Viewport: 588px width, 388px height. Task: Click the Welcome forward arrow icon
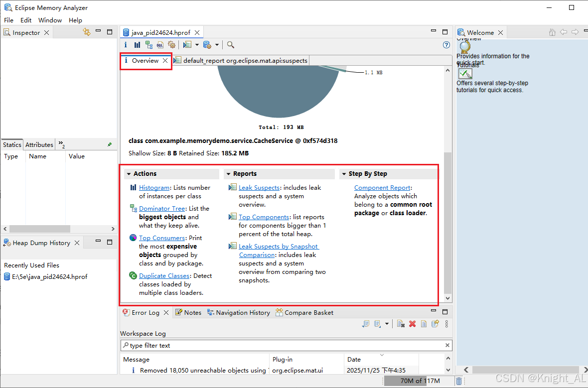point(575,32)
